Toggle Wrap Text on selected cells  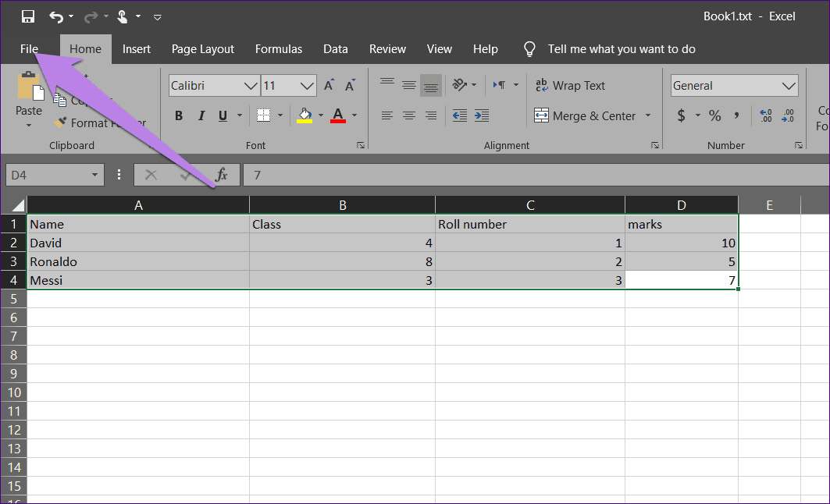pyautogui.click(x=570, y=86)
